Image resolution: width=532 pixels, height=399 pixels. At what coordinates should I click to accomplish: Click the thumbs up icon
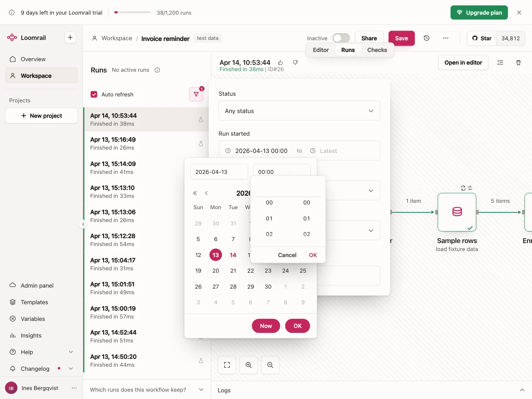coord(280,63)
